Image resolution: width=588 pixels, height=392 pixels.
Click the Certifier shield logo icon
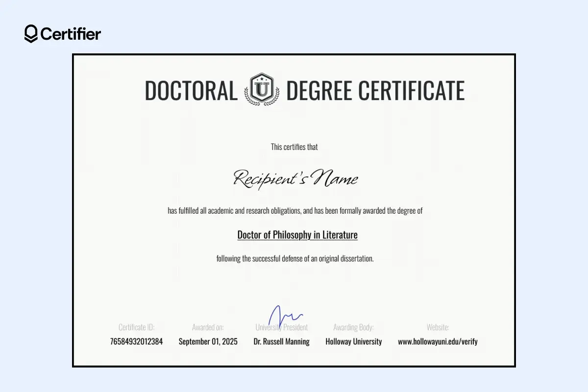[30, 33]
